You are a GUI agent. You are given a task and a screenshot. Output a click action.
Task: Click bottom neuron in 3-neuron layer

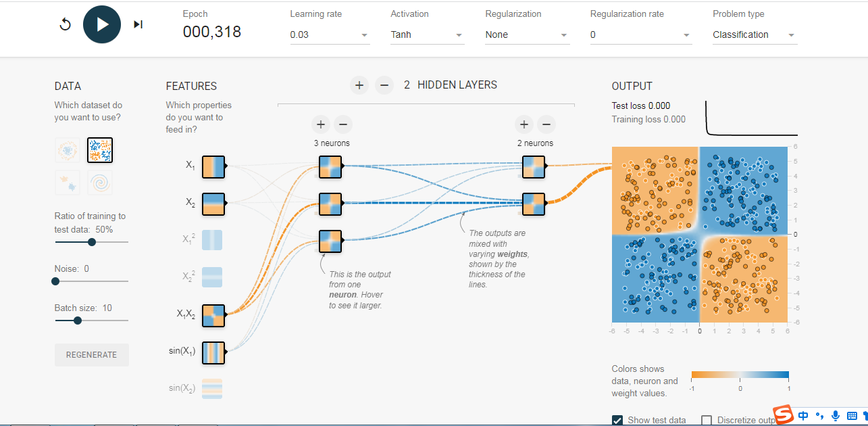coord(330,241)
